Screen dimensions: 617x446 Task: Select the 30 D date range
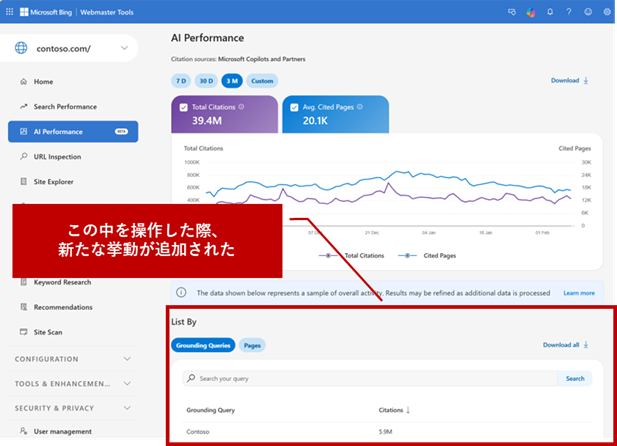(x=206, y=81)
